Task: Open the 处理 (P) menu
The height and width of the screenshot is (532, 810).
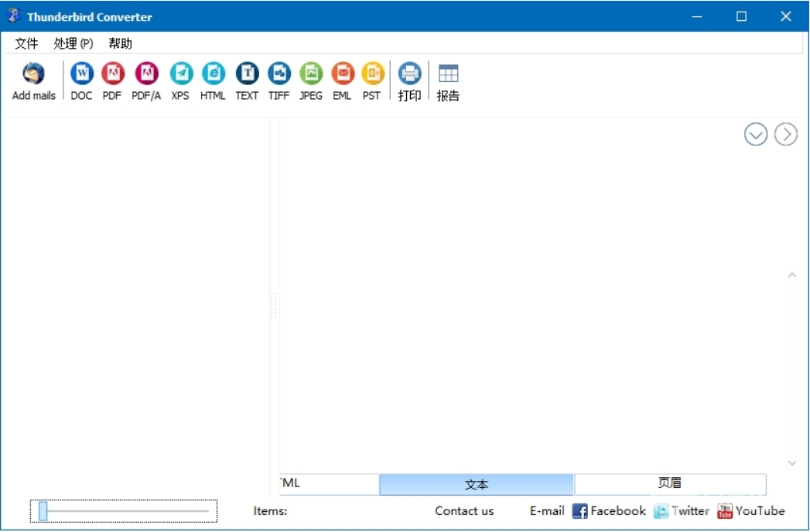Action: 73,43
